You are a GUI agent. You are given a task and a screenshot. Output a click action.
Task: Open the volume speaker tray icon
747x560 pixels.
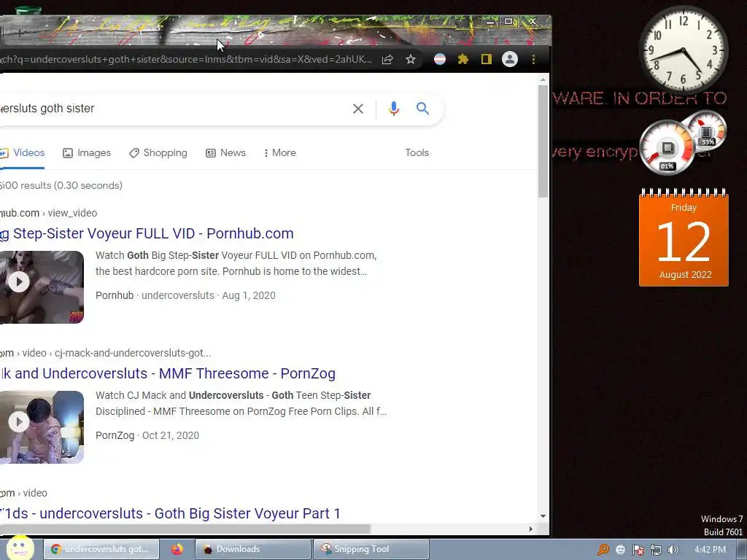point(673,550)
